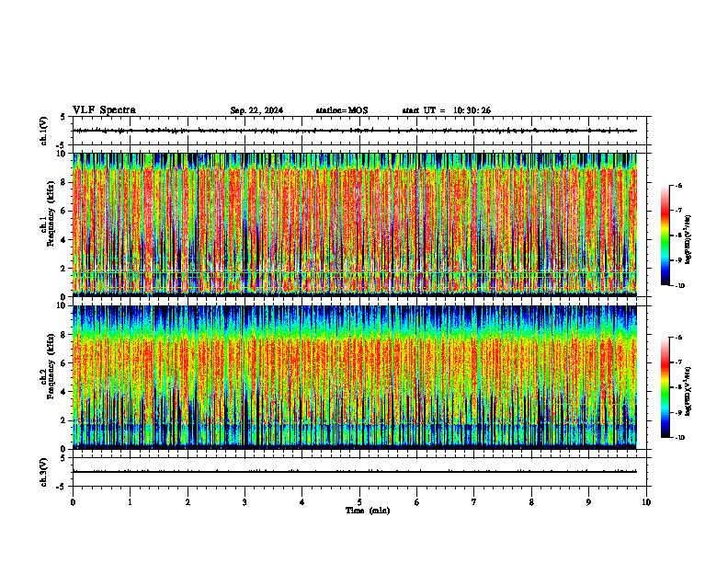Click the "10" label on the time axis
Viewport: 728px width, 563px height.
tap(646, 502)
